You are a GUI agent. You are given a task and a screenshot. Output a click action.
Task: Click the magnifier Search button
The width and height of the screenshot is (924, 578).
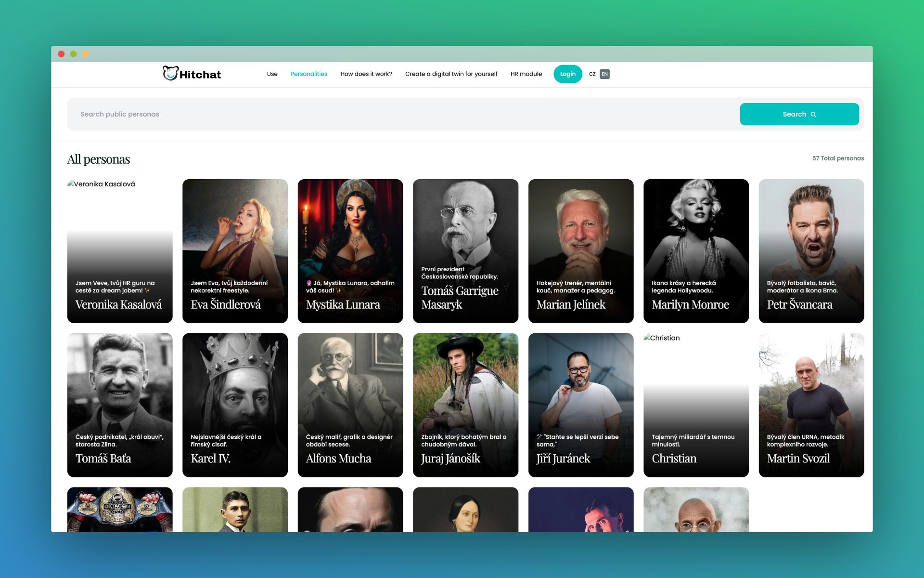tap(799, 114)
